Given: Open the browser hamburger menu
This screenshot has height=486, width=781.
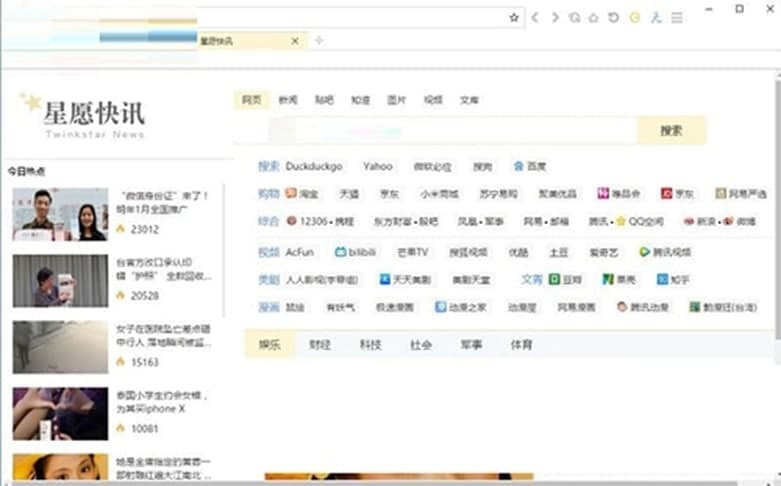Looking at the screenshot, I should tap(677, 18).
